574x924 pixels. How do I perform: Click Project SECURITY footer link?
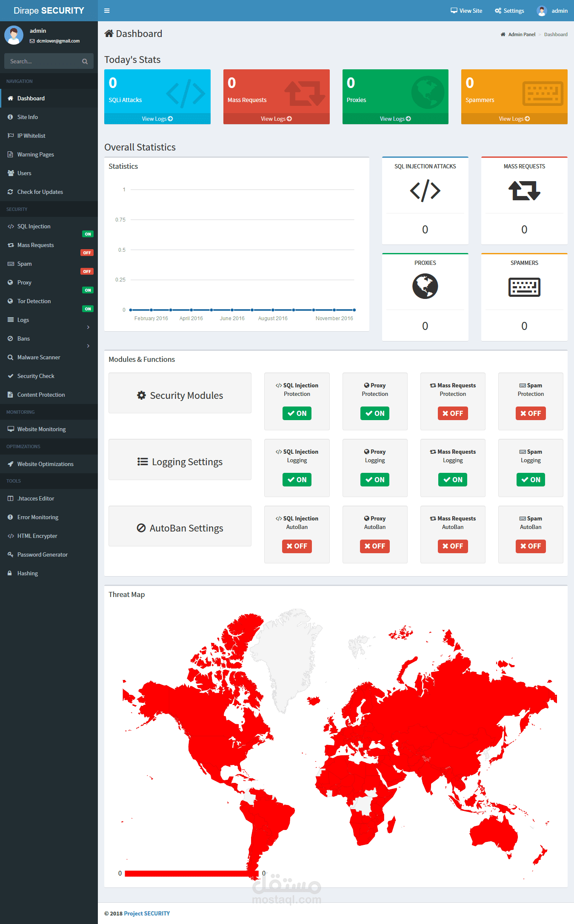[147, 913]
